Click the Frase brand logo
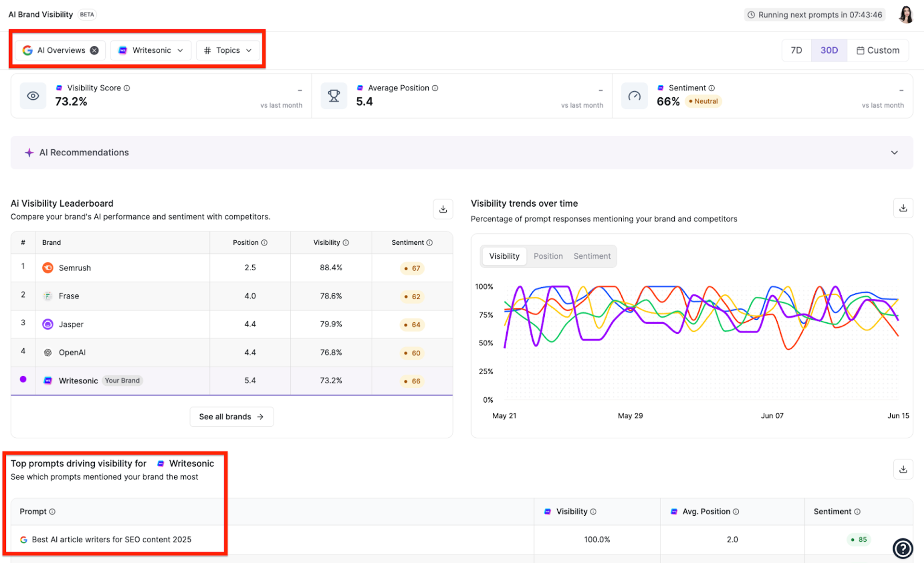This screenshot has width=924, height=563. tap(48, 296)
